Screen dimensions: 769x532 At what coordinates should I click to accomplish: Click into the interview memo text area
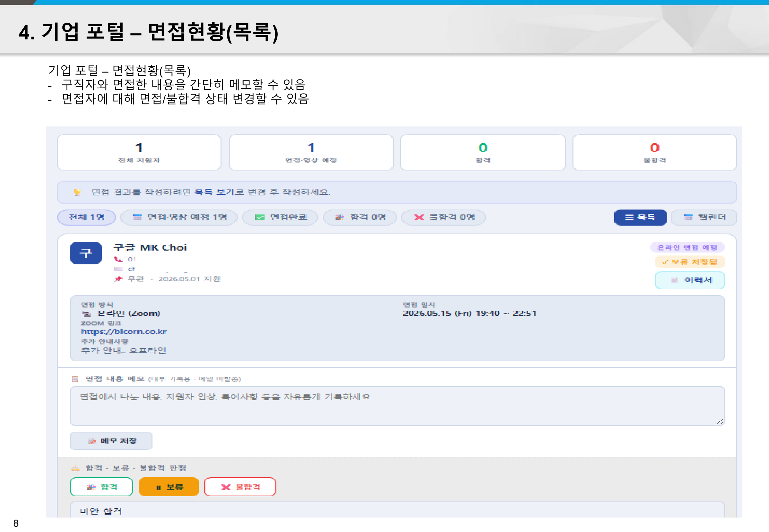pos(397,406)
